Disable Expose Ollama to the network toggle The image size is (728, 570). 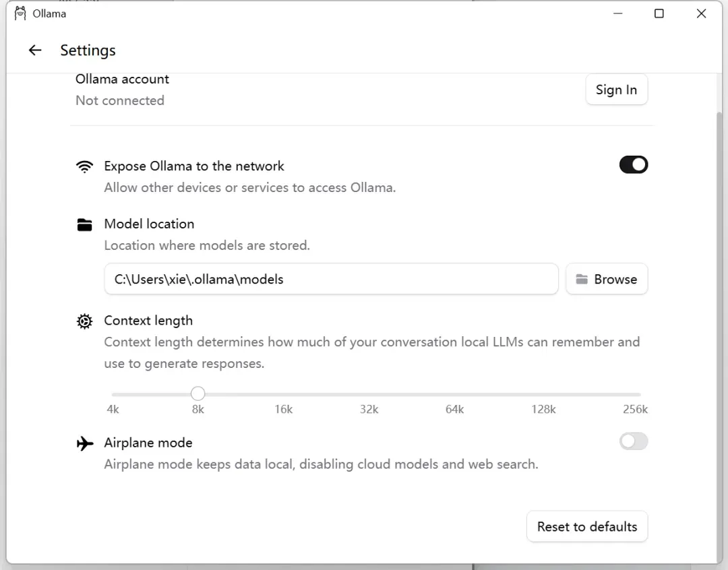pyautogui.click(x=633, y=165)
